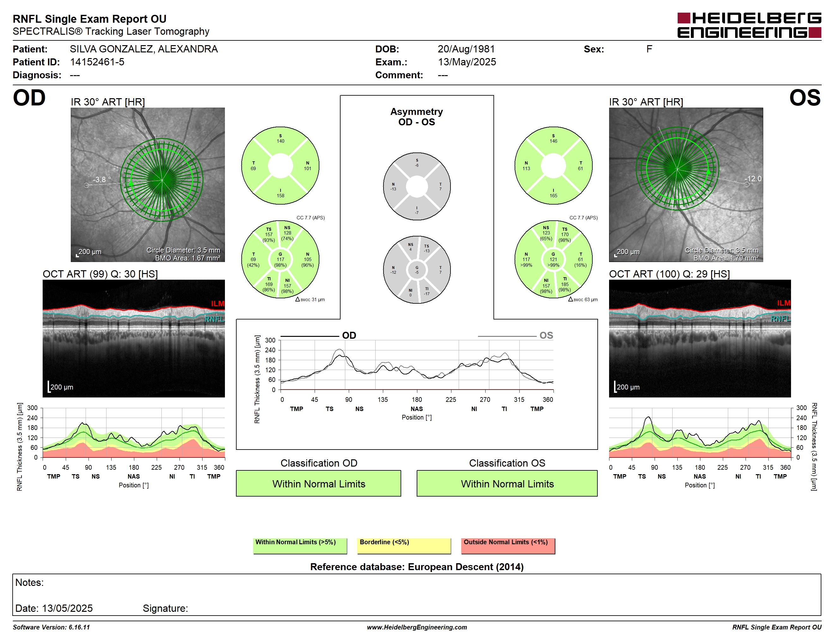Click the OS inferior quadrant I 165 value
The image size is (834, 644).
click(x=553, y=193)
